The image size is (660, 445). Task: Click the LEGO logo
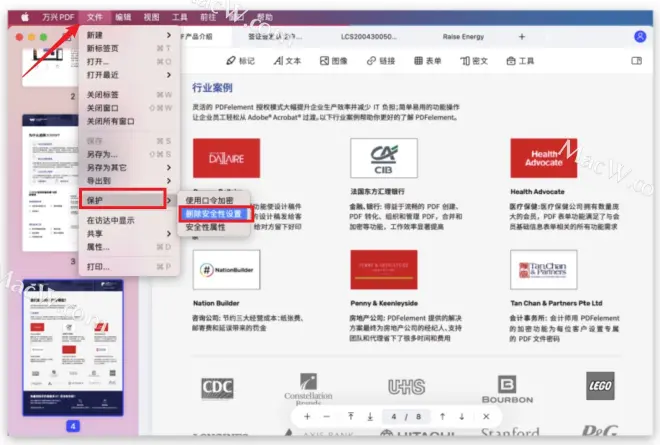coord(600,386)
